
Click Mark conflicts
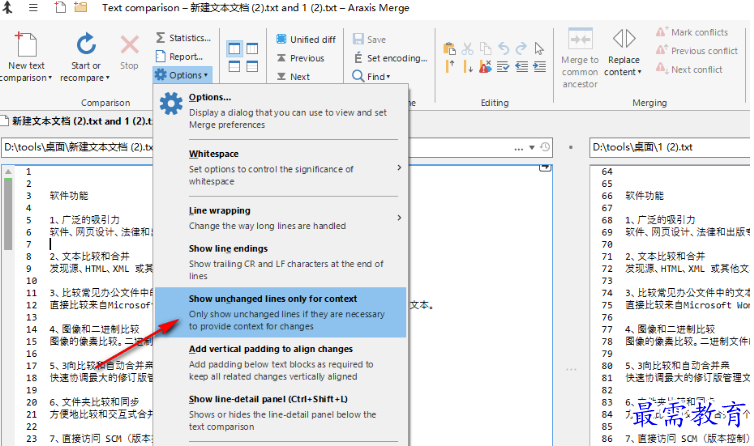(692, 32)
